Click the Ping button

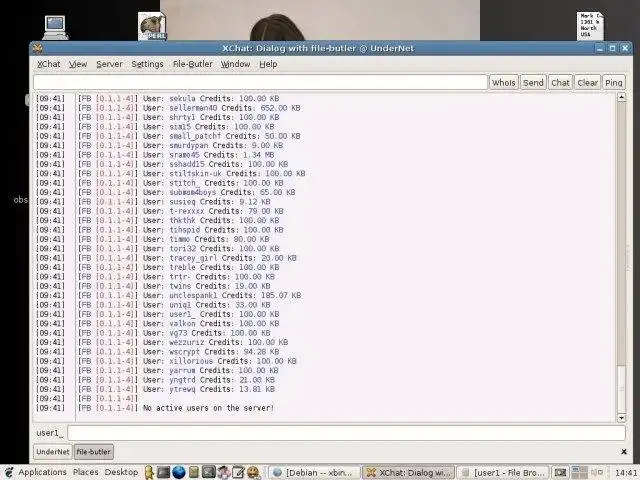pos(613,82)
